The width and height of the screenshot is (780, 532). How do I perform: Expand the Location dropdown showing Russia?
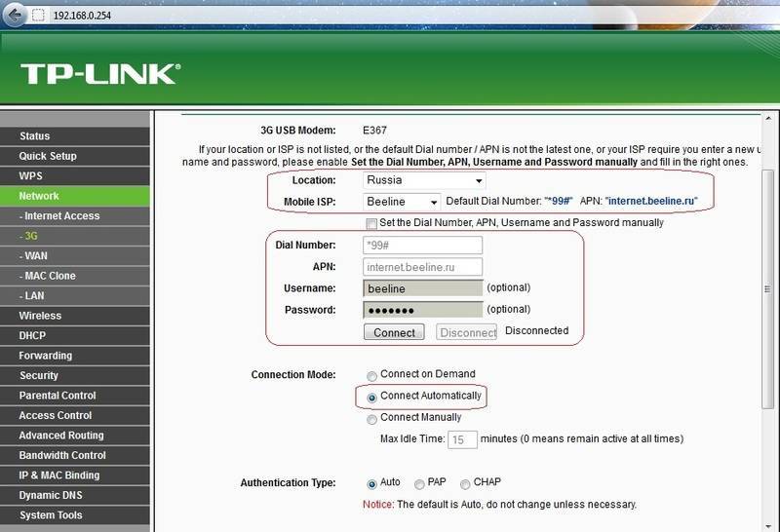click(424, 180)
